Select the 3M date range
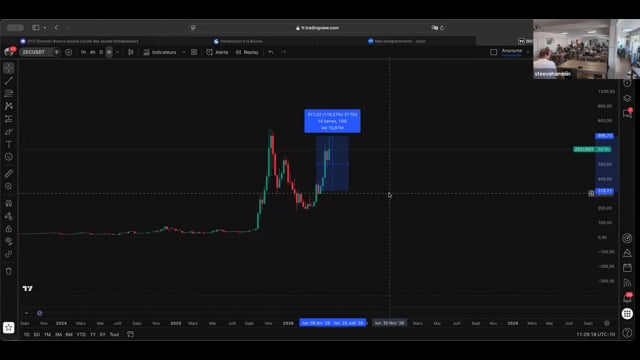This screenshot has height=360, width=640. point(58,334)
